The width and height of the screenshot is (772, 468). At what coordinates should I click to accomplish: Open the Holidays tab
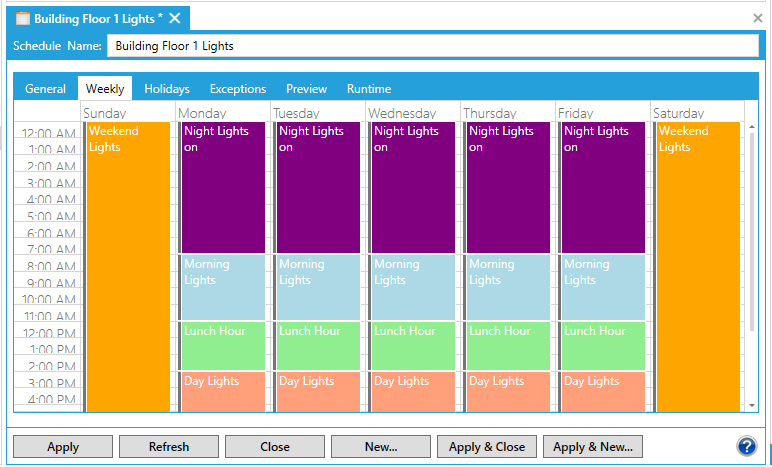[x=167, y=89]
